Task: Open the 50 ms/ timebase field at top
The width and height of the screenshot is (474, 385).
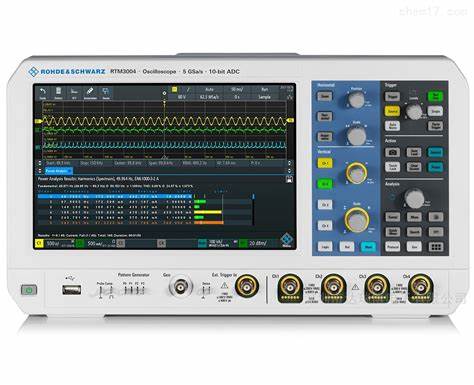Action: click(x=237, y=89)
